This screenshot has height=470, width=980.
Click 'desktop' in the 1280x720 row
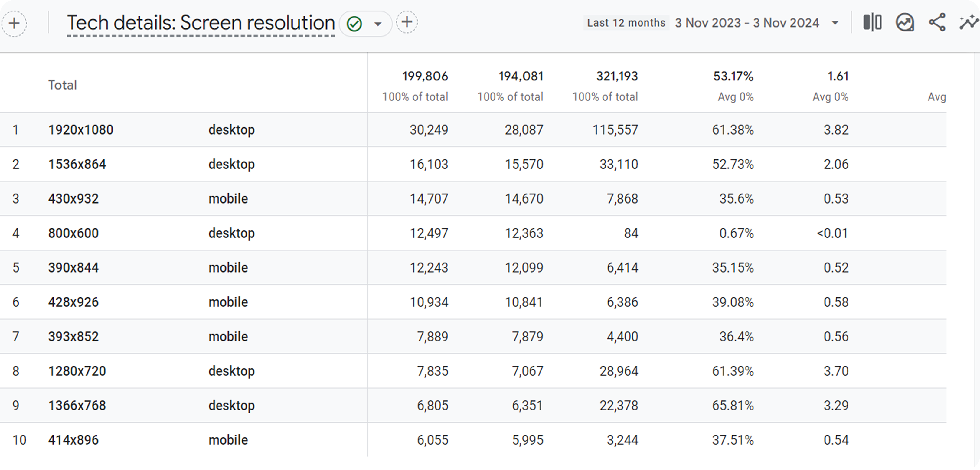(x=231, y=371)
